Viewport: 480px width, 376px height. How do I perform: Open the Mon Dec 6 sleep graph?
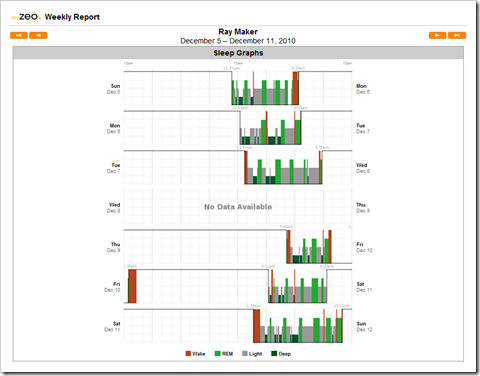[x=238, y=128]
